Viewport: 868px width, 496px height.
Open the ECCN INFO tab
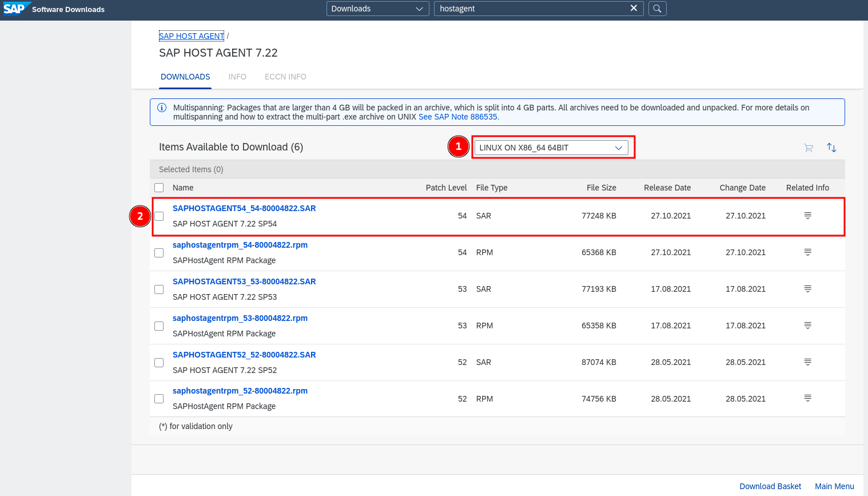click(x=285, y=77)
